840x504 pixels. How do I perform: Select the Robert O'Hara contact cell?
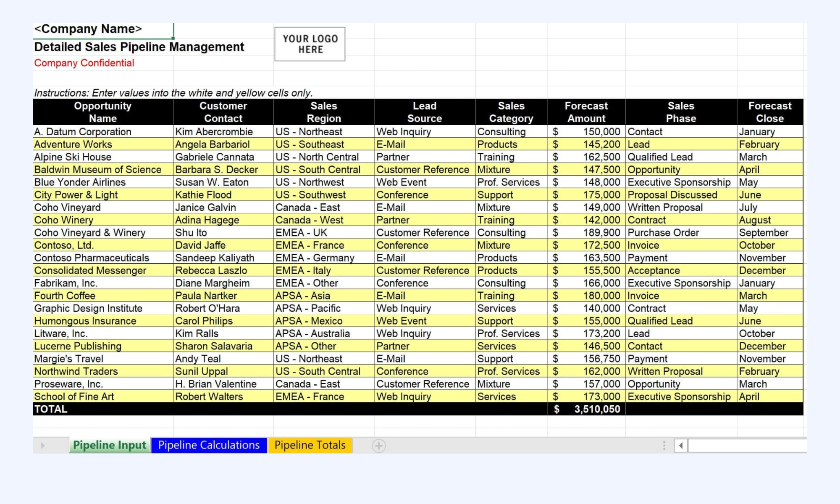(x=223, y=308)
